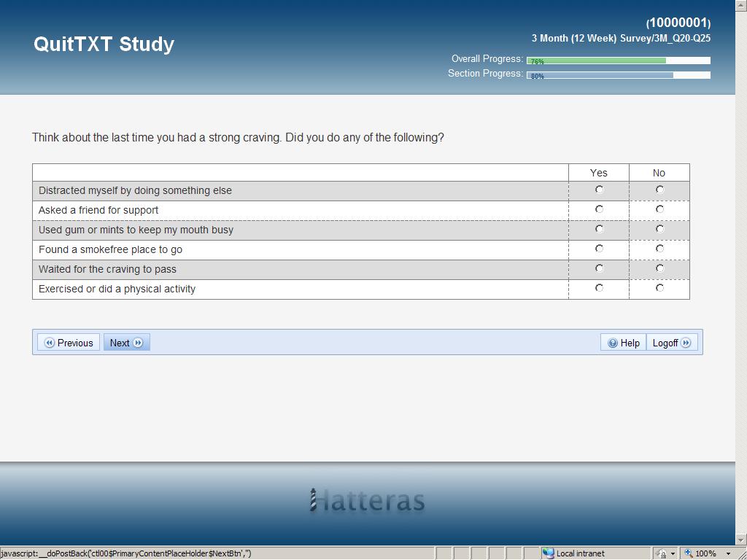The image size is (747, 560).
Task: Go to the Previous survey page
Action: click(x=69, y=343)
